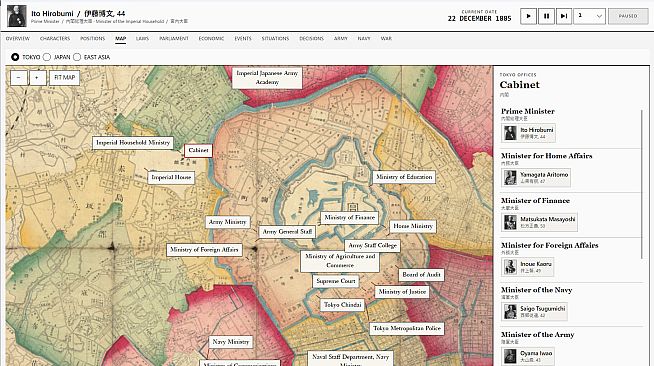Select Imperial Japanese Army Academy map label
654x366 pixels.
(267, 78)
